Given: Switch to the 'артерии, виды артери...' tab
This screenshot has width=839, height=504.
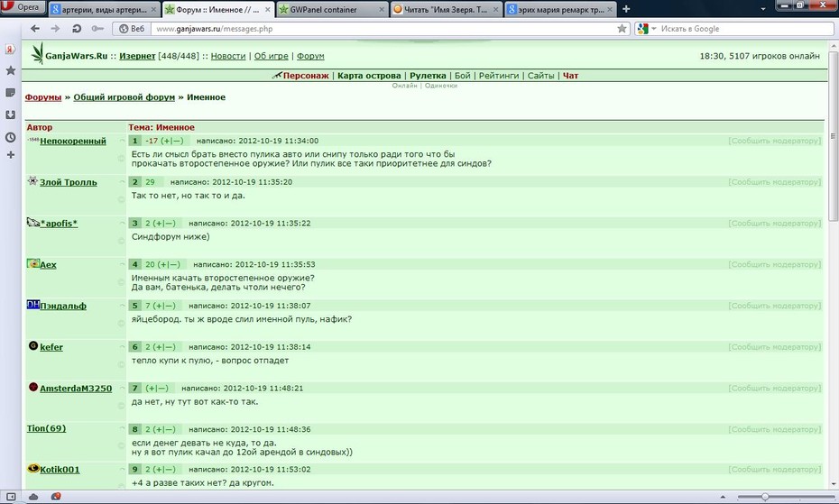Looking at the screenshot, I should click(105, 9).
